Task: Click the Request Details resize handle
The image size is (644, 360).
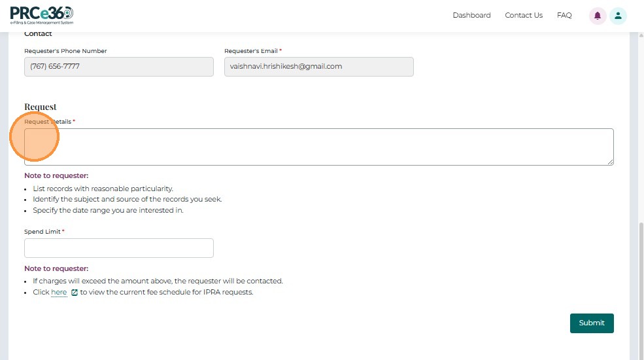Action: pos(610,162)
